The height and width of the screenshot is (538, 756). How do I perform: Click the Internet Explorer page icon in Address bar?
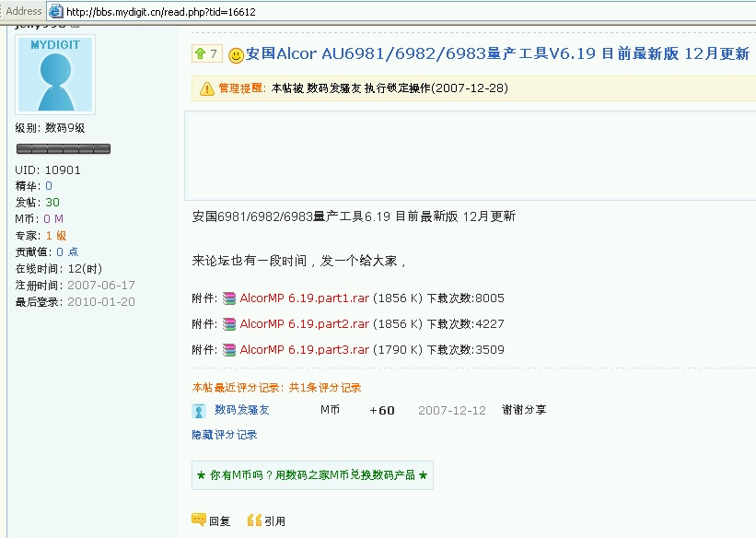[56, 11]
